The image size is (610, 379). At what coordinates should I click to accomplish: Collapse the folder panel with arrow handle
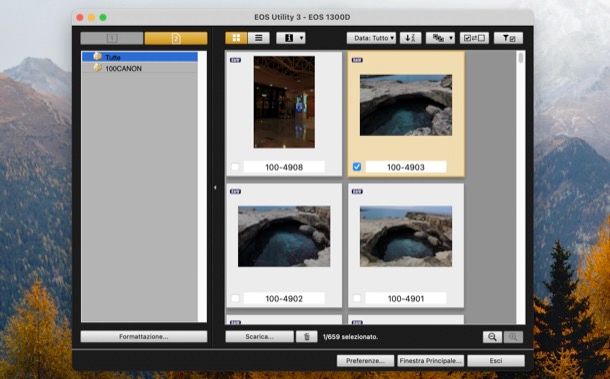click(215, 188)
